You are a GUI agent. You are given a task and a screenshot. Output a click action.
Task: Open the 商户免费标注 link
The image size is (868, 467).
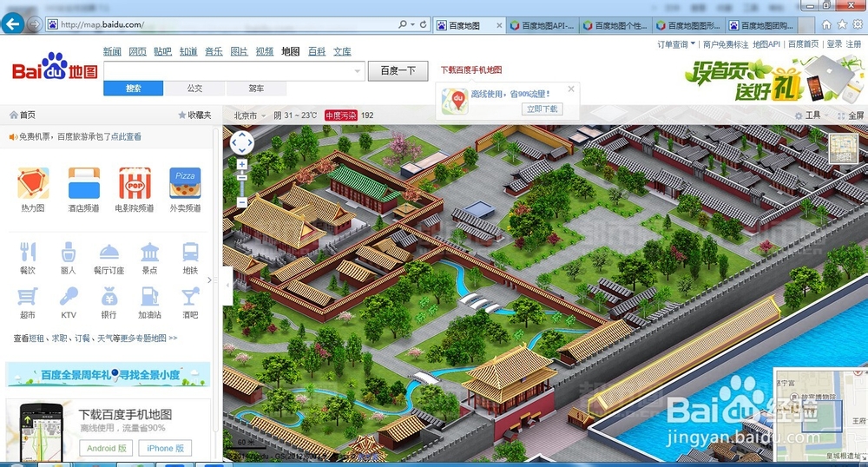pos(725,44)
